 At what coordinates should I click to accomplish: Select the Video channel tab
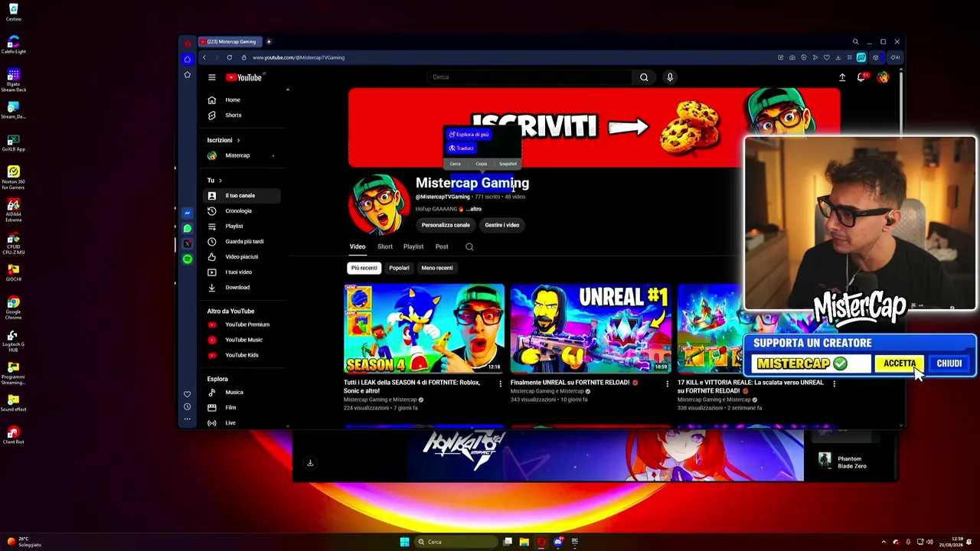pyautogui.click(x=358, y=246)
